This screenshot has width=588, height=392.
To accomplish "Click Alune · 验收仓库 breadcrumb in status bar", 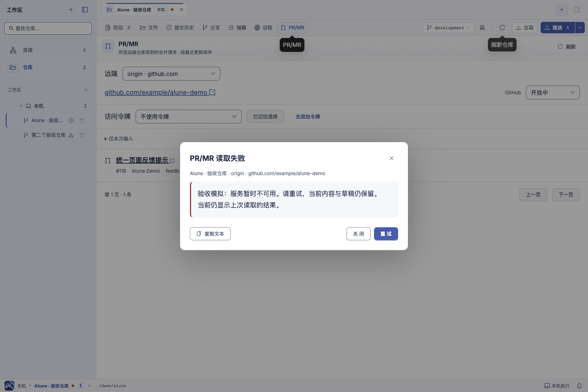I will pyautogui.click(x=51, y=386).
